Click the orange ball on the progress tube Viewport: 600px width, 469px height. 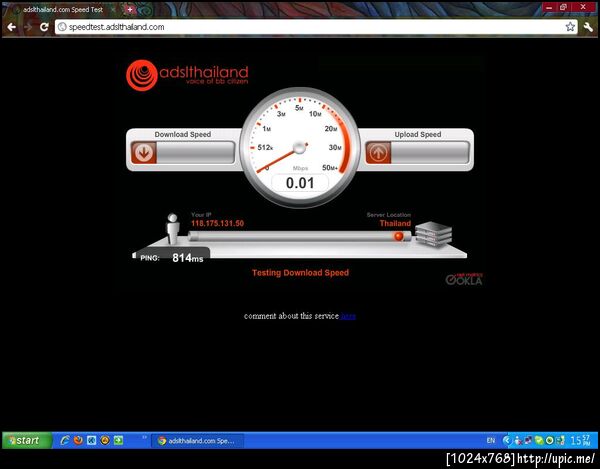[x=398, y=236]
